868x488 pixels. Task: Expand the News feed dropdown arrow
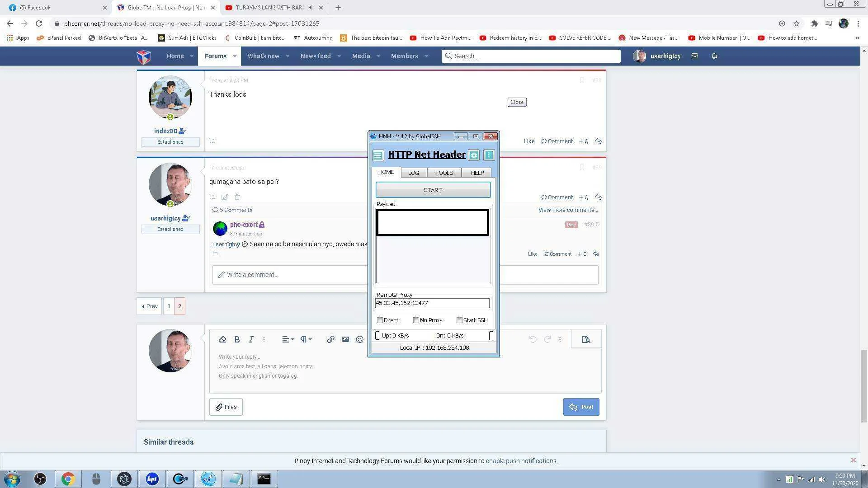[x=339, y=56]
